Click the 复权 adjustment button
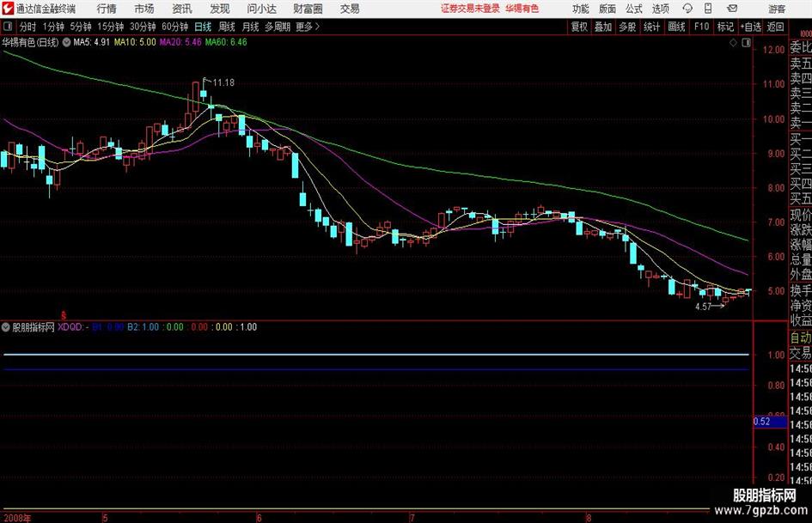The image size is (812, 523). tap(579, 27)
